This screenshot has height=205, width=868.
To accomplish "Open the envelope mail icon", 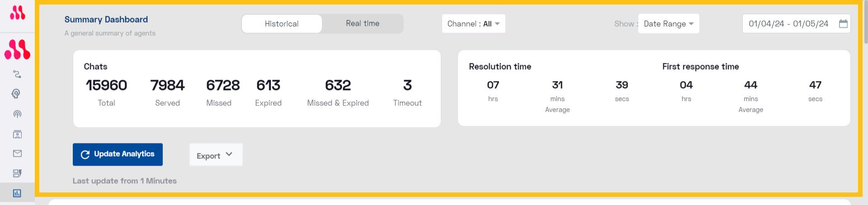I will click(x=17, y=153).
